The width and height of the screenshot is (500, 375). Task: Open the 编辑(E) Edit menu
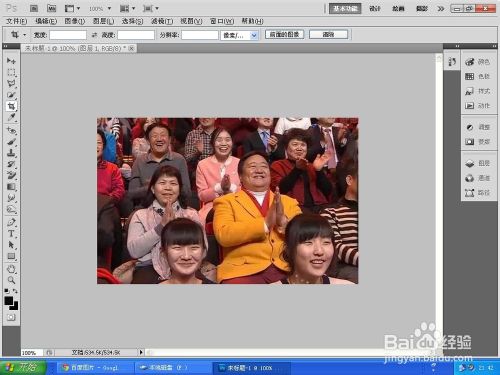(x=46, y=21)
